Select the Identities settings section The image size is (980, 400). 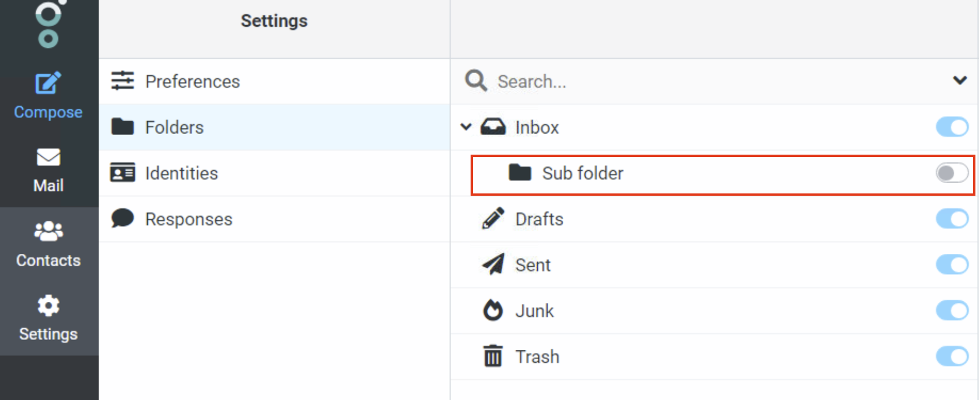(x=274, y=173)
